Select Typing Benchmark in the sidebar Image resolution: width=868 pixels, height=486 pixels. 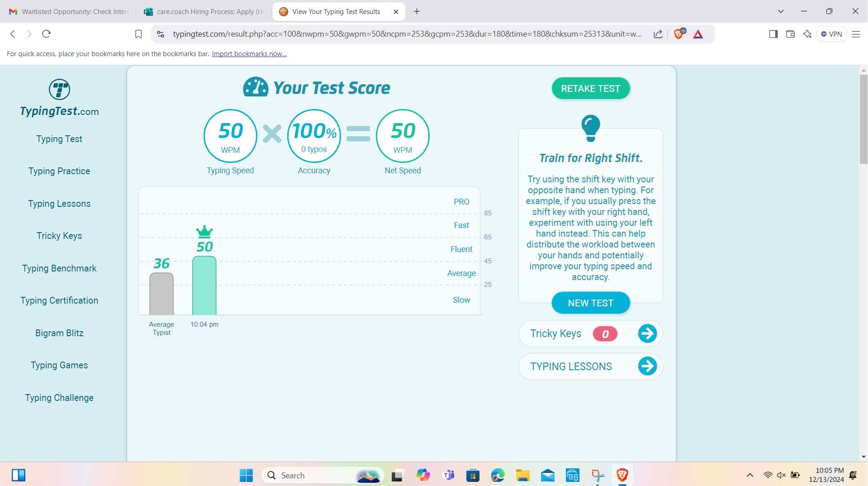tap(59, 268)
